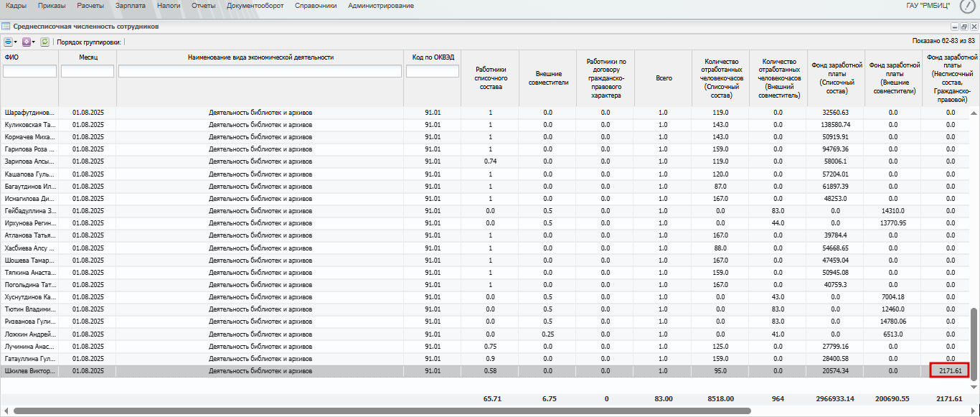Open the Расчеты menu
The image size is (980, 417).
pos(90,6)
